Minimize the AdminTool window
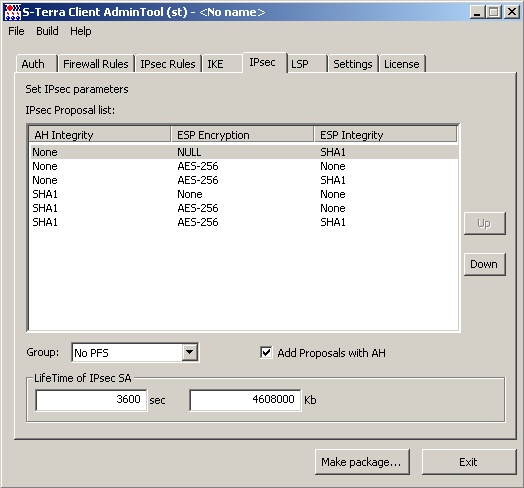Viewport: 524px width, 488px height. coord(477,12)
